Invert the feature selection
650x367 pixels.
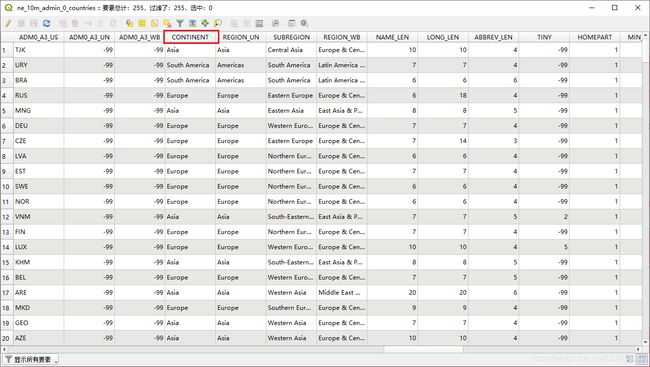[x=154, y=24]
